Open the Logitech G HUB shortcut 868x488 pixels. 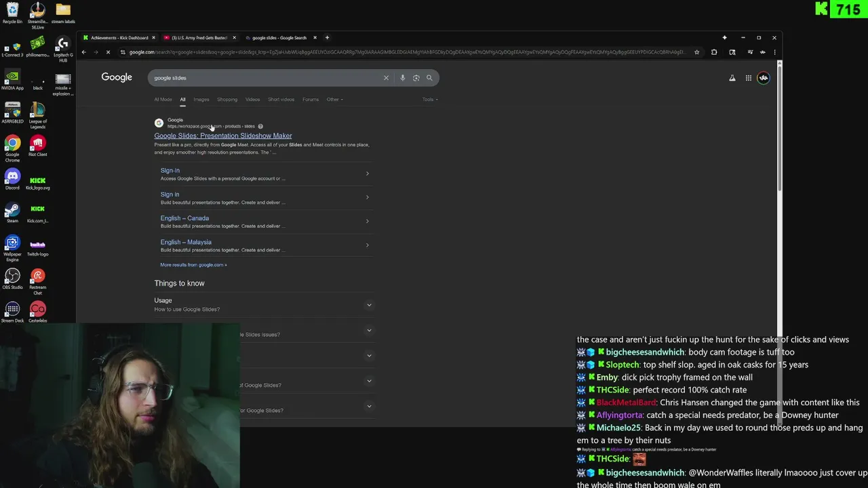click(x=63, y=49)
